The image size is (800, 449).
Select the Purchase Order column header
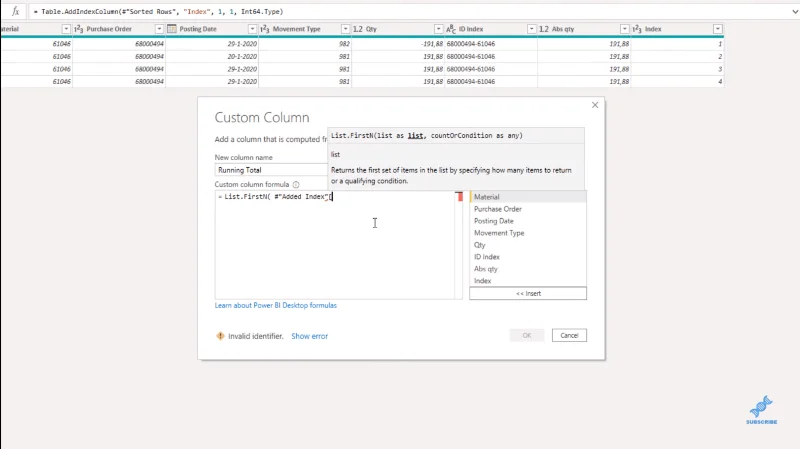(x=119, y=29)
